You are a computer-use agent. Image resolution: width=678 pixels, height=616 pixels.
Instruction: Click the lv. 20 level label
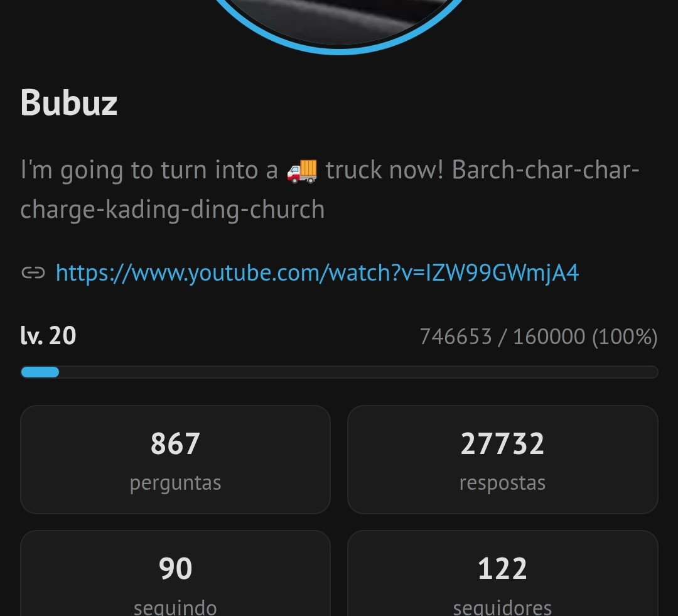[x=48, y=336]
